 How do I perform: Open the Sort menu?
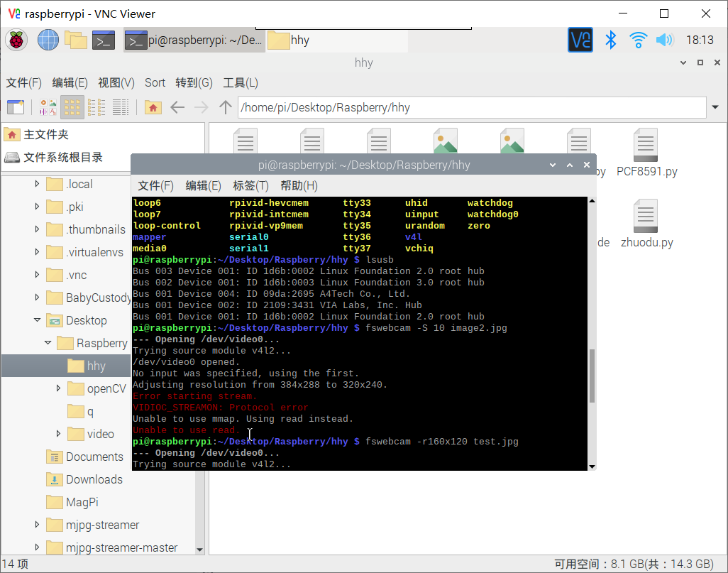(155, 82)
